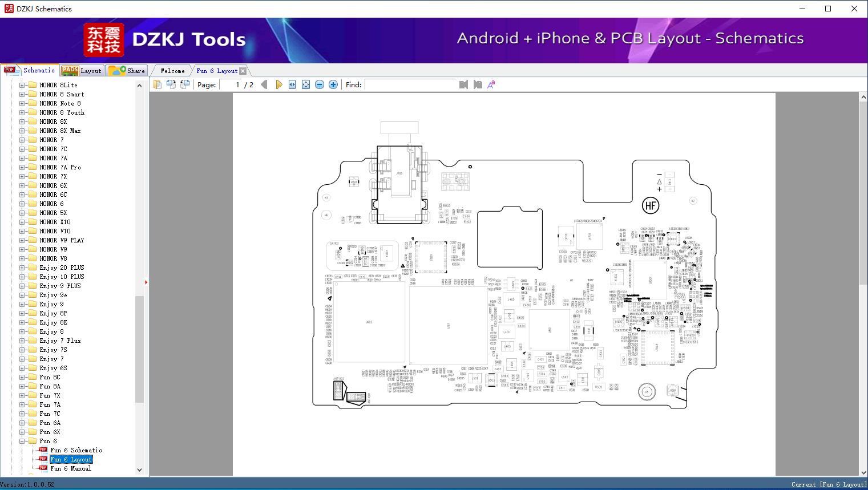Image resolution: width=868 pixels, height=490 pixels.
Task: Fit whole page in view
Action: click(306, 84)
